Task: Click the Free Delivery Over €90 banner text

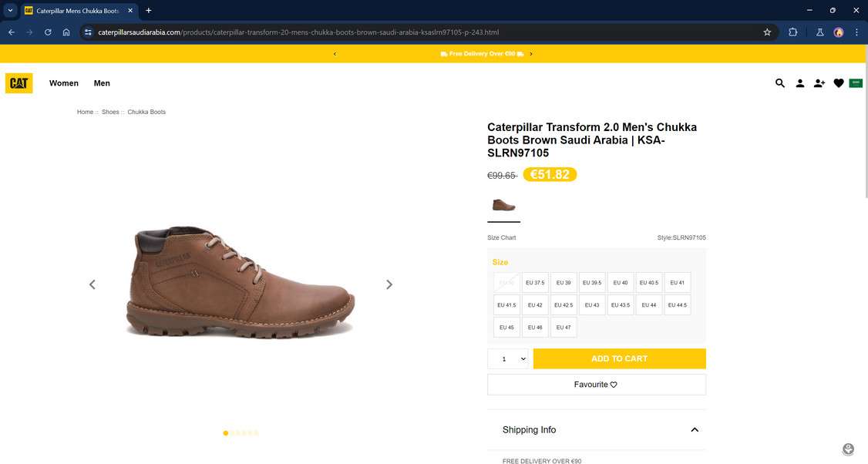Action: (x=482, y=54)
